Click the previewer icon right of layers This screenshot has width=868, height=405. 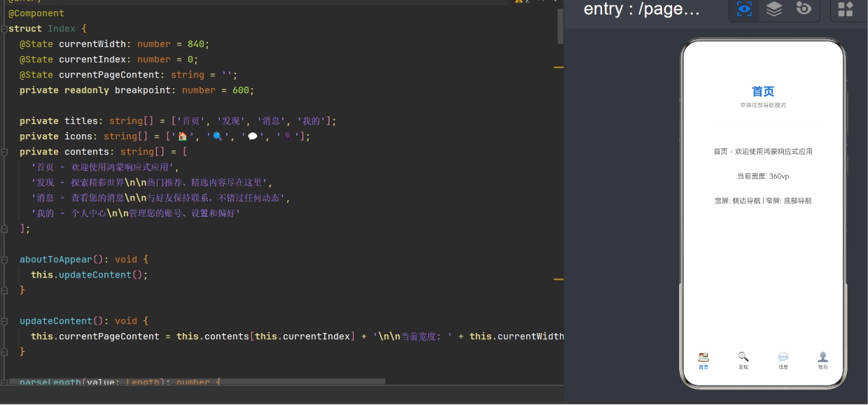(804, 9)
